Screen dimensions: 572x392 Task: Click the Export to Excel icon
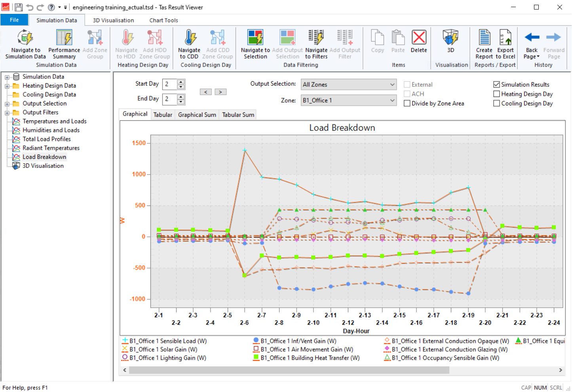pos(505,38)
